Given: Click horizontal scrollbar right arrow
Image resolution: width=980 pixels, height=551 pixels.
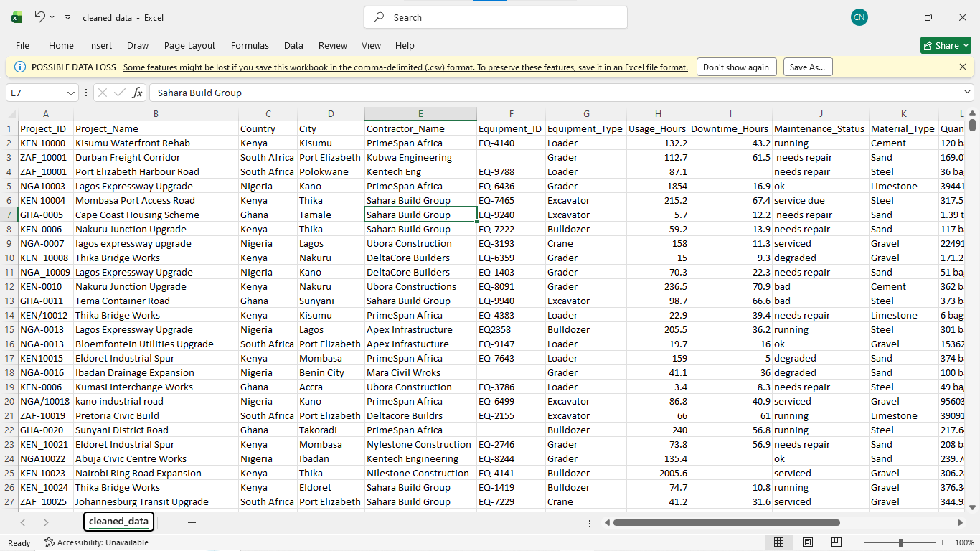Looking at the screenshot, I should point(961,522).
